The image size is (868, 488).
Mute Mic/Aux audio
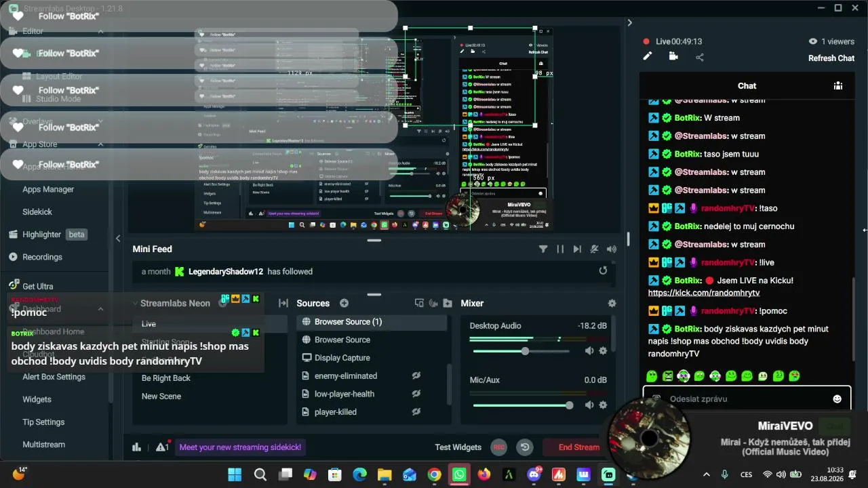tap(589, 405)
